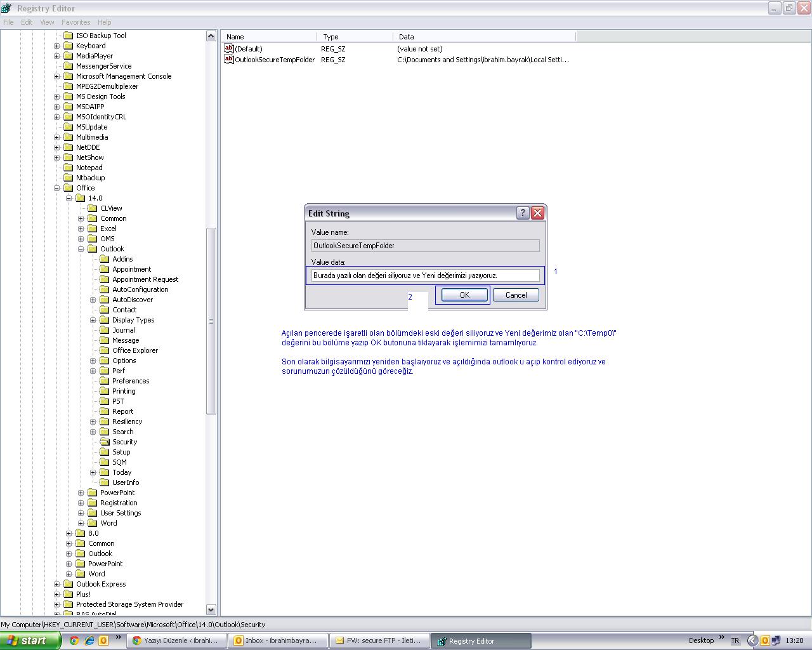The width and height of the screenshot is (812, 650).
Task: Switch to FW: secure FTP taskbar window
Action: pyautogui.click(x=379, y=640)
